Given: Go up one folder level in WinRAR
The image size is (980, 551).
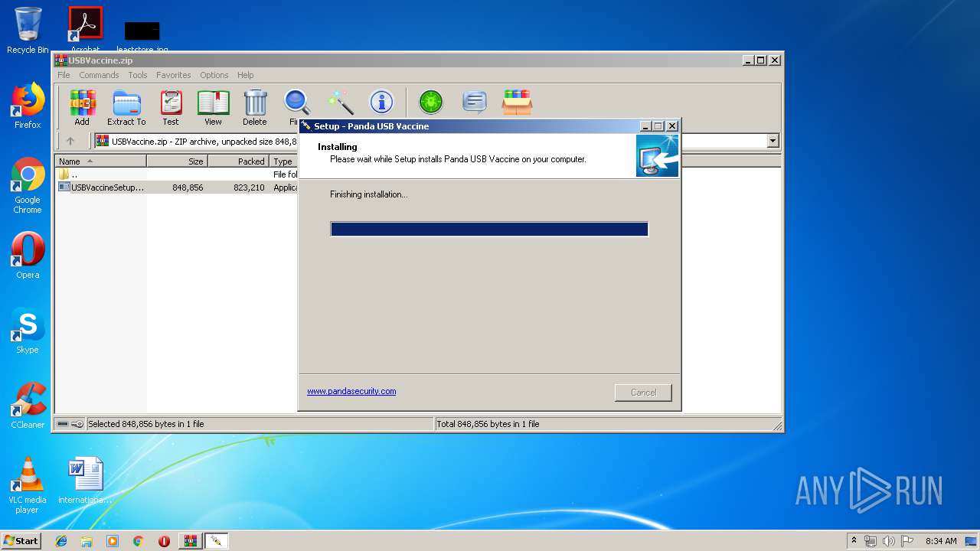Looking at the screenshot, I should click(x=70, y=141).
